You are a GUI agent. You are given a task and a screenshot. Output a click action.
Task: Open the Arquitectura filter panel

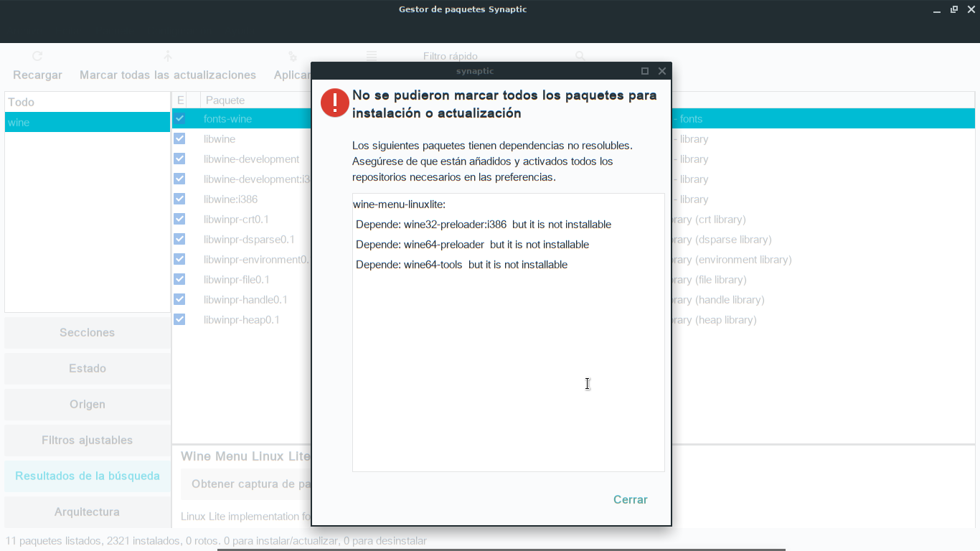(88, 512)
